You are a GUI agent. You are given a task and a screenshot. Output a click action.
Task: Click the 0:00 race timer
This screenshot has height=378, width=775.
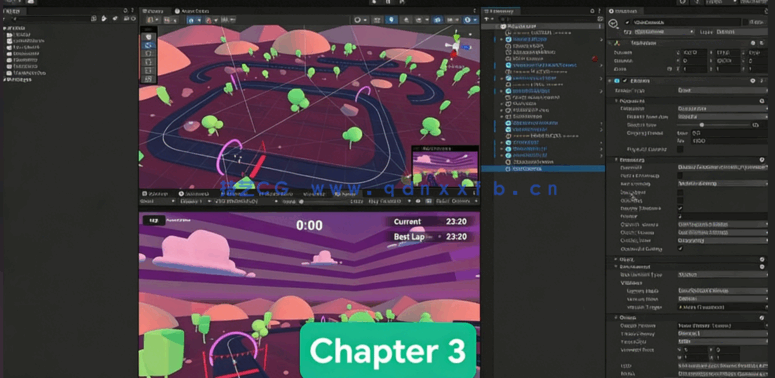pyautogui.click(x=309, y=226)
